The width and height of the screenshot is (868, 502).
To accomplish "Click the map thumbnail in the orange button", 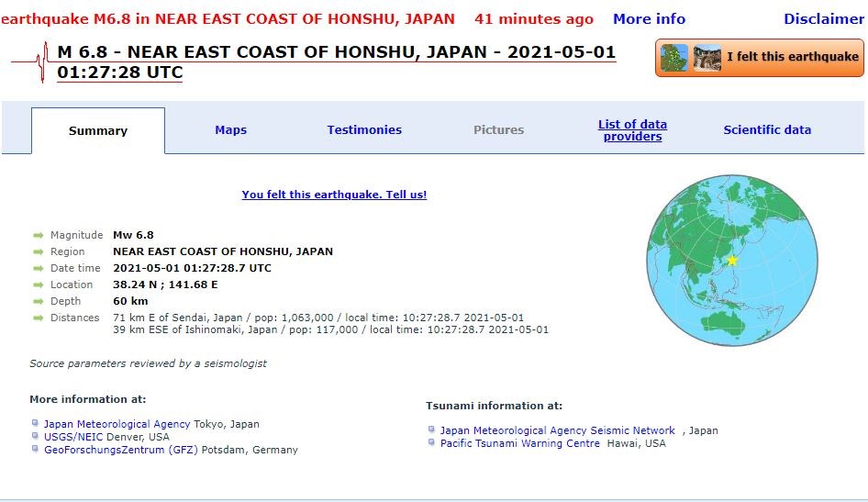I will pos(674,57).
